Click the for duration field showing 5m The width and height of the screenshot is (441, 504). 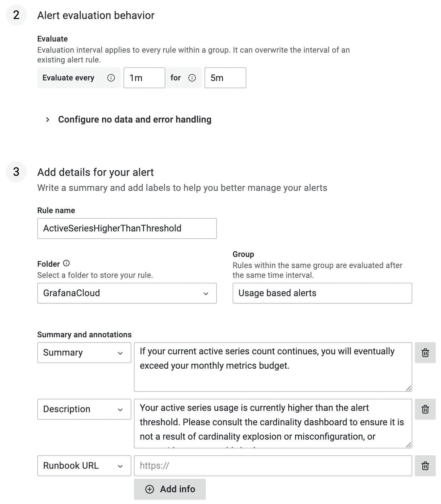(x=225, y=78)
